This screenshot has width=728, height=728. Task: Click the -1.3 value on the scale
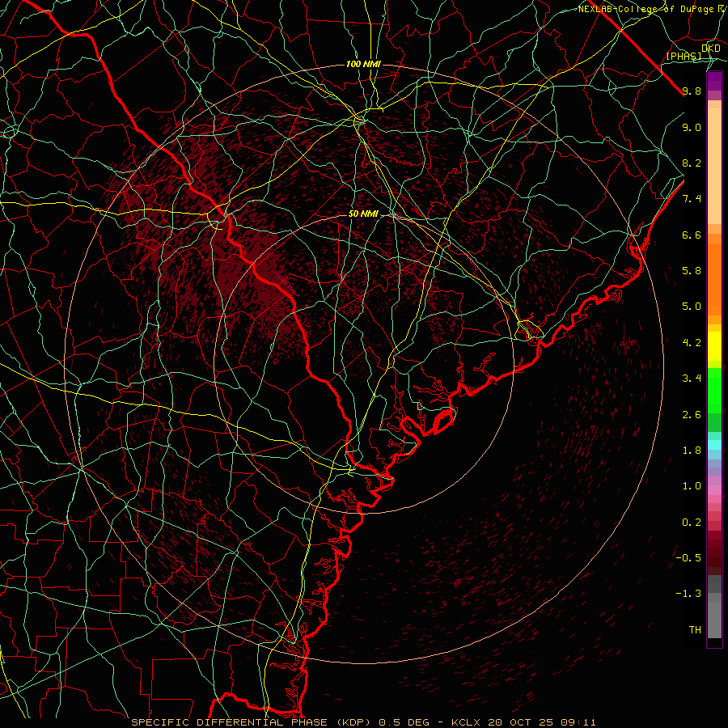point(688,595)
